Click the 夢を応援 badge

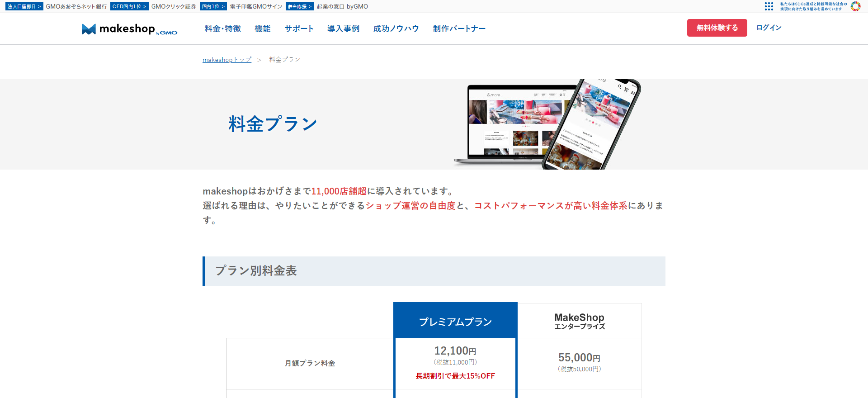point(300,6)
